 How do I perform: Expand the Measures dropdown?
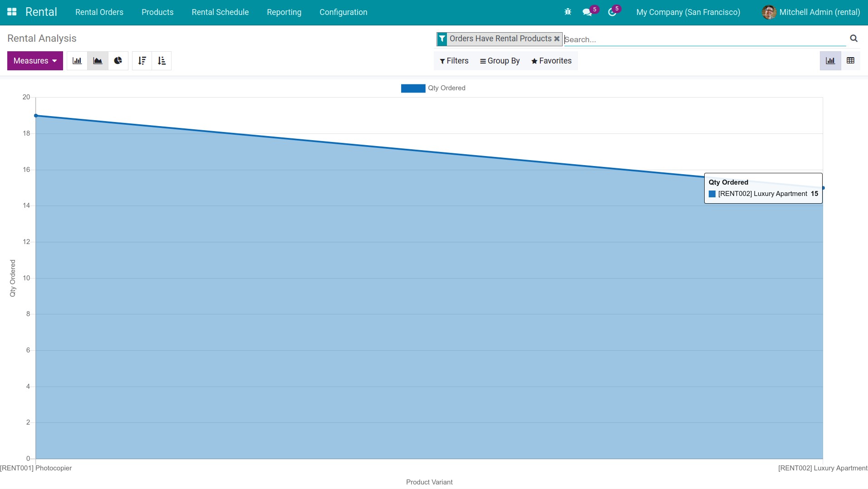point(35,61)
